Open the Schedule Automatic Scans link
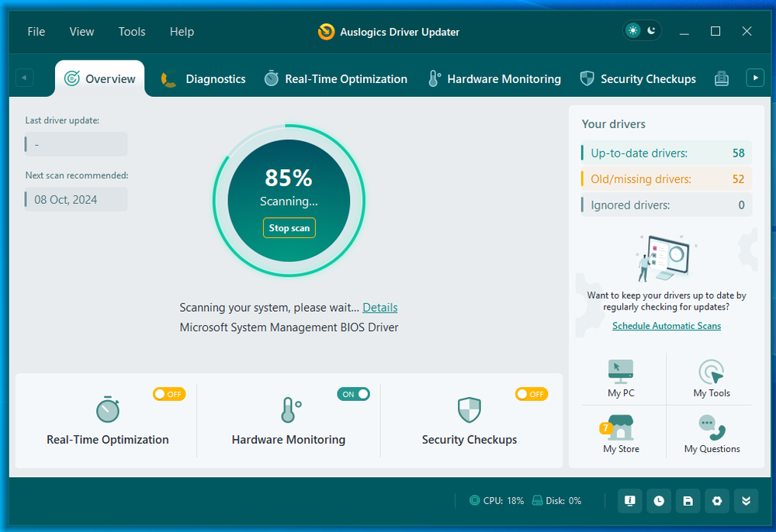The image size is (776, 532). click(x=666, y=325)
